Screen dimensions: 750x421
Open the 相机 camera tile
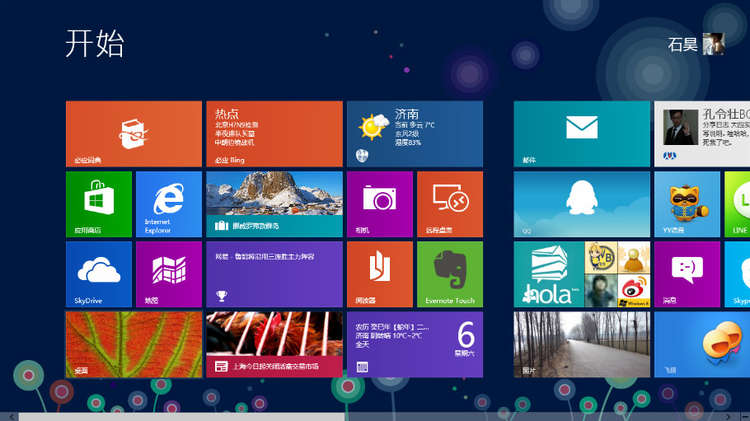point(380,204)
